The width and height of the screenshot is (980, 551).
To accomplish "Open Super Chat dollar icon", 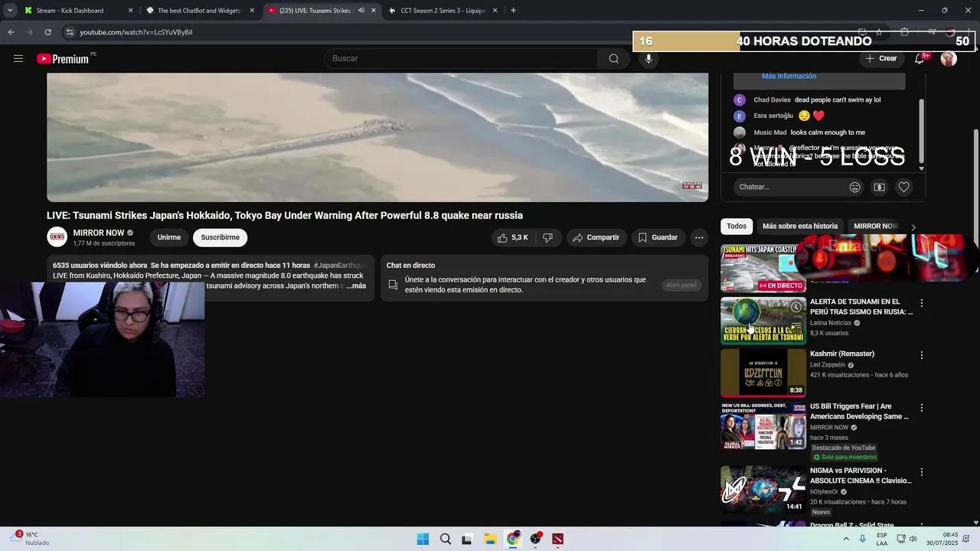I will coord(879,187).
